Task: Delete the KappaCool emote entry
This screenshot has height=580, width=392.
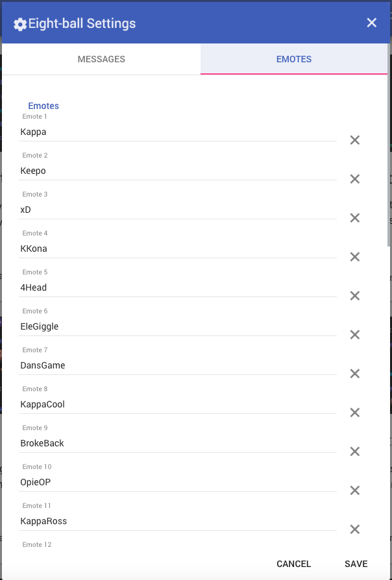Action: (354, 413)
